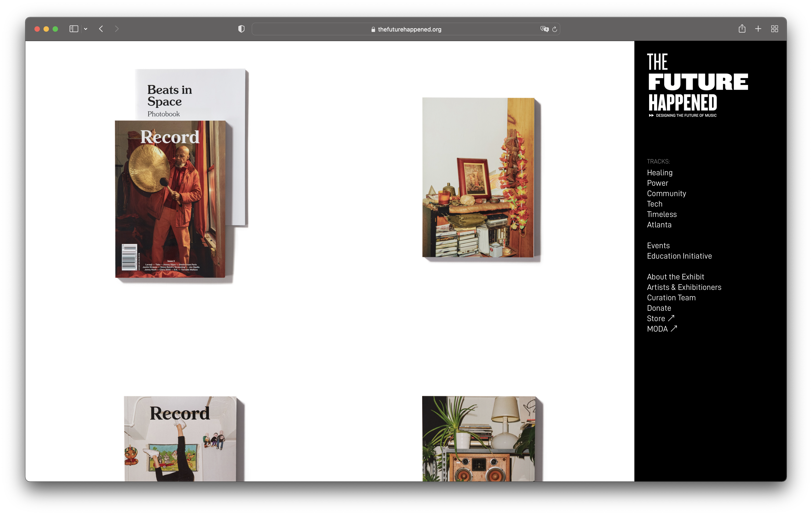Click the Record Issue 3 gong cover
Viewport: 812px width, 515px height.
(170, 199)
